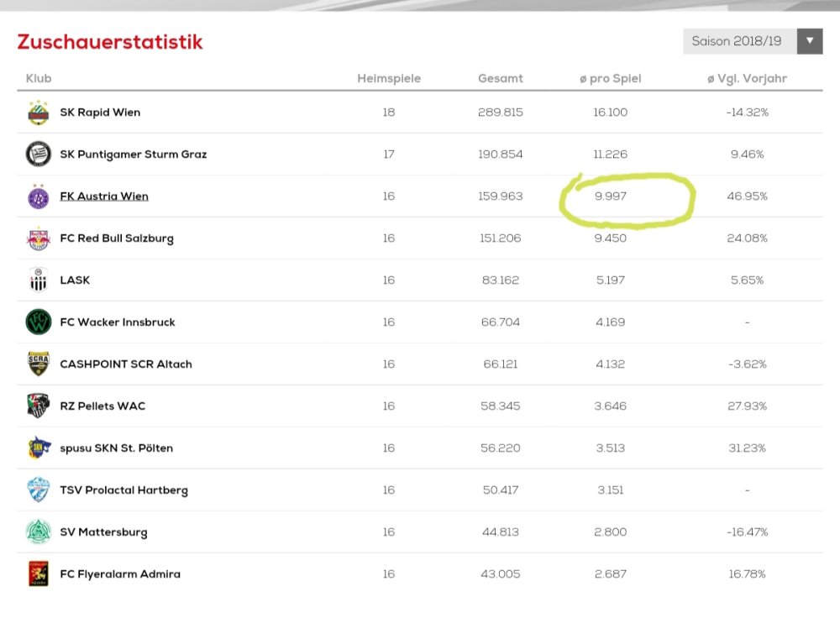Open SK Rapid Wien club name
The width and height of the screenshot is (840, 634).
(x=100, y=113)
